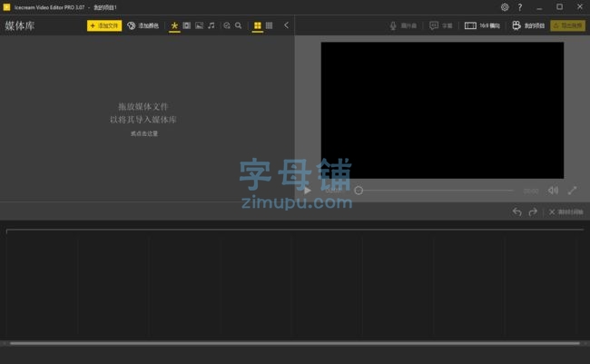Image resolution: width=590 pixels, height=364 pixels.
Task: Click the yellow export video button
Action: point(567,25)
